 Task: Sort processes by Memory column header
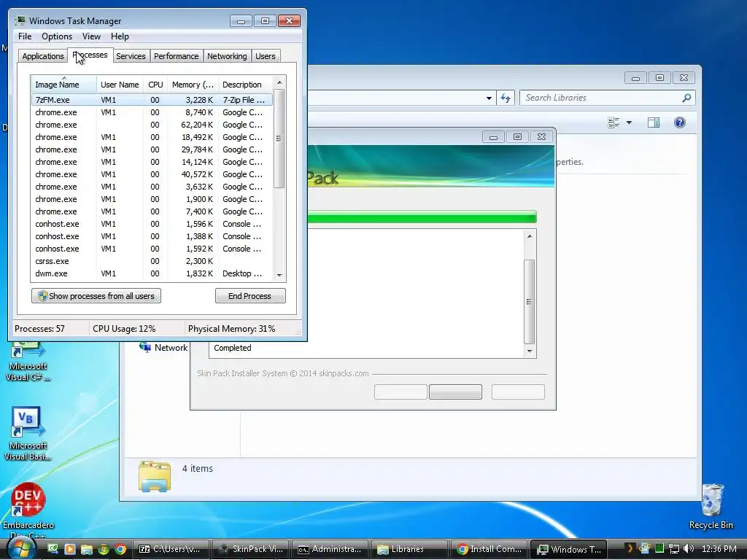coord(193,85)
